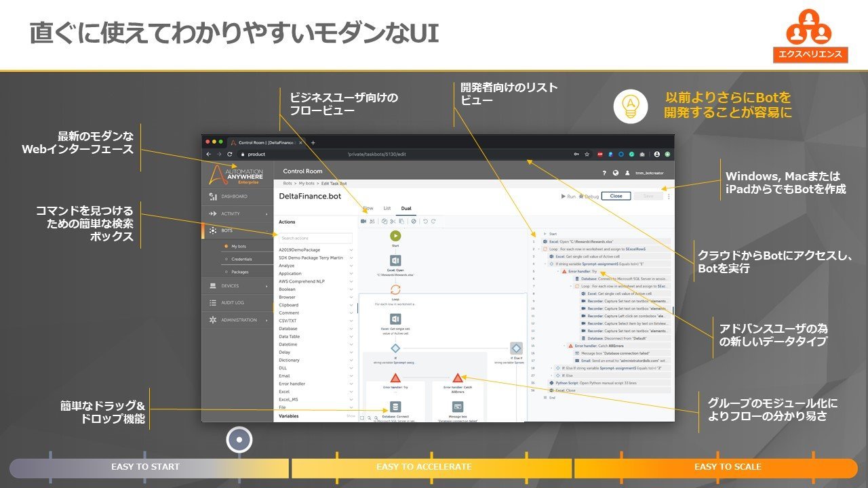Open Credentials under Bots
This screenshot has width=868, height=488.
pos(241,259)
